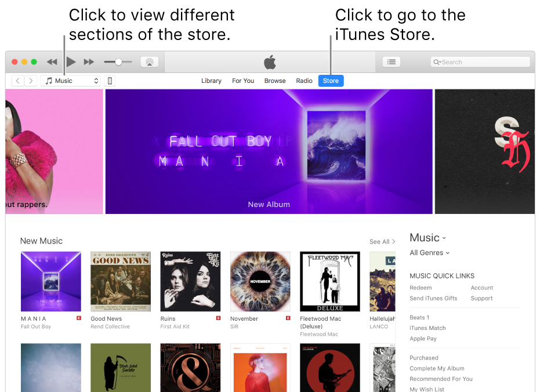Open the Fall Out Boy MANIA banner
Screen dimensions: 540x392
(x=269, y=151)
